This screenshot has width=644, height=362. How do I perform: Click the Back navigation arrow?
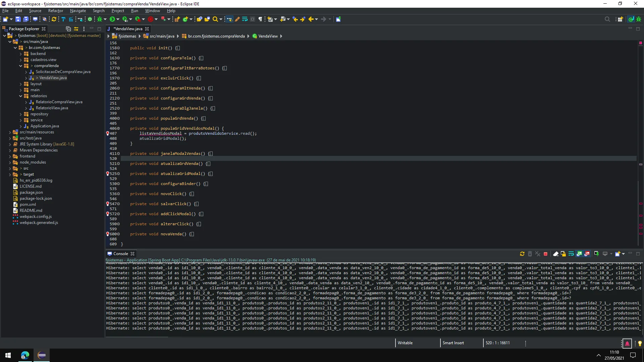(x=311, y=19)
